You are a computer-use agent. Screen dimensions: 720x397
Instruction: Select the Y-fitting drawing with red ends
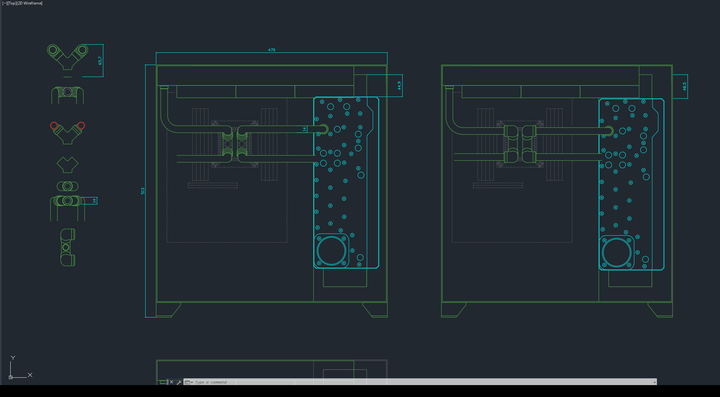click(x=68, y=133)
